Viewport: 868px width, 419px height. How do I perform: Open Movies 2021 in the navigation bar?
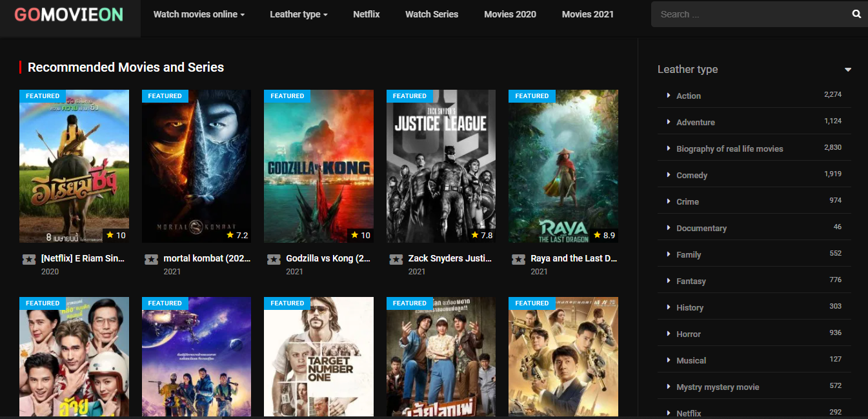587,14
